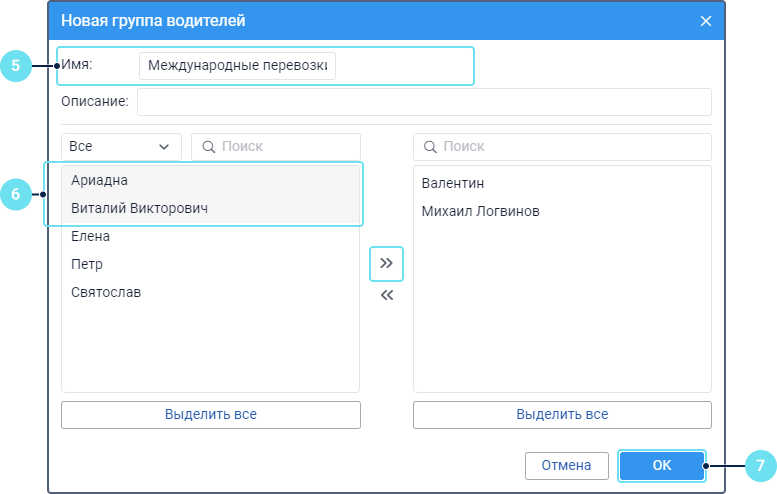The width and height of the screenshot is (777, 494).
Task: Select driver Ариадна in the list
Action: click(x=100, y=181)
